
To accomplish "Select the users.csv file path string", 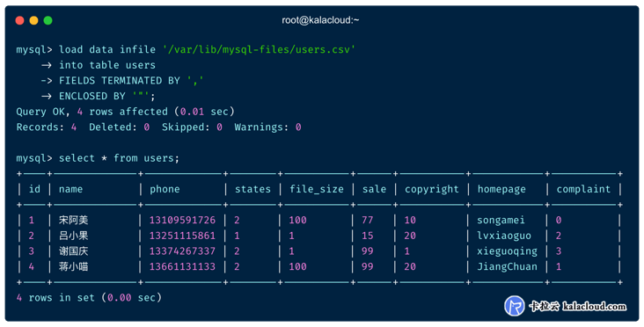I will tap(259, 49).
